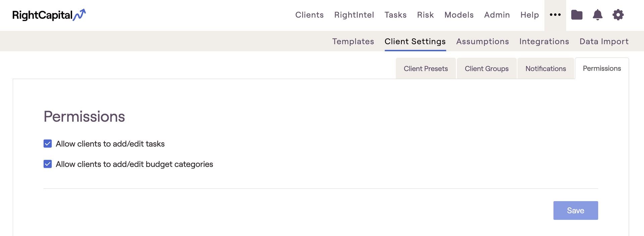Viewport: 644px width, 236px height.
Task: Select Risk in the top navigation
Action: tap(425, 15)
